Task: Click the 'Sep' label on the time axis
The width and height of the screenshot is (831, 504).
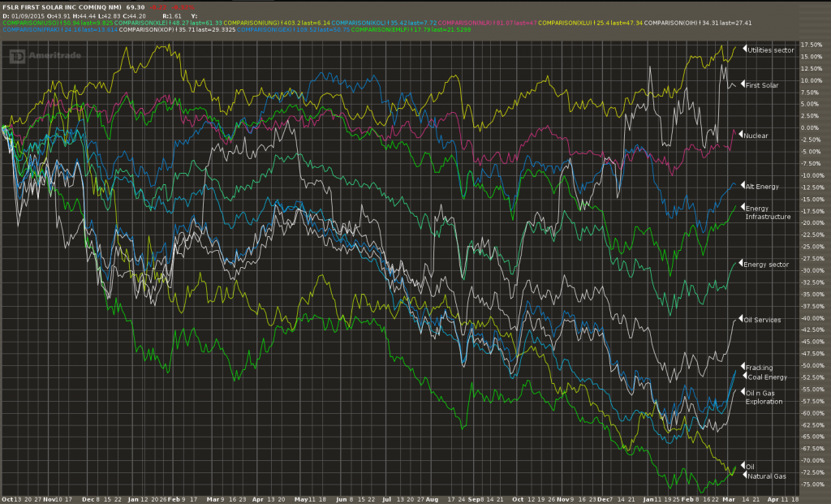Action: point(474,500)
